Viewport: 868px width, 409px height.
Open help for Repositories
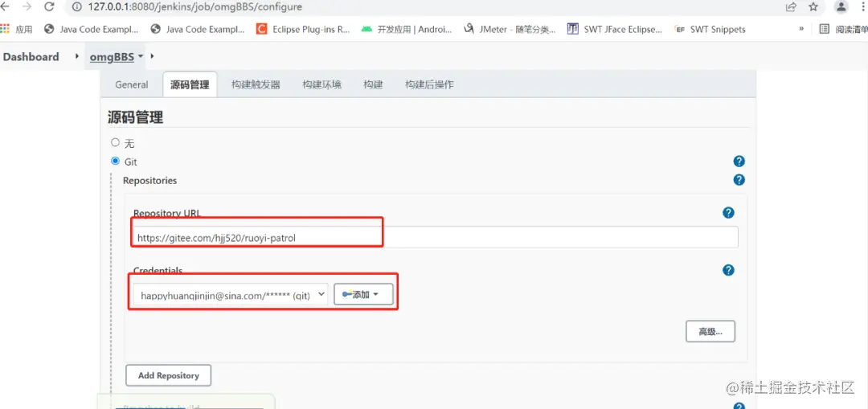tap(739, 180)
